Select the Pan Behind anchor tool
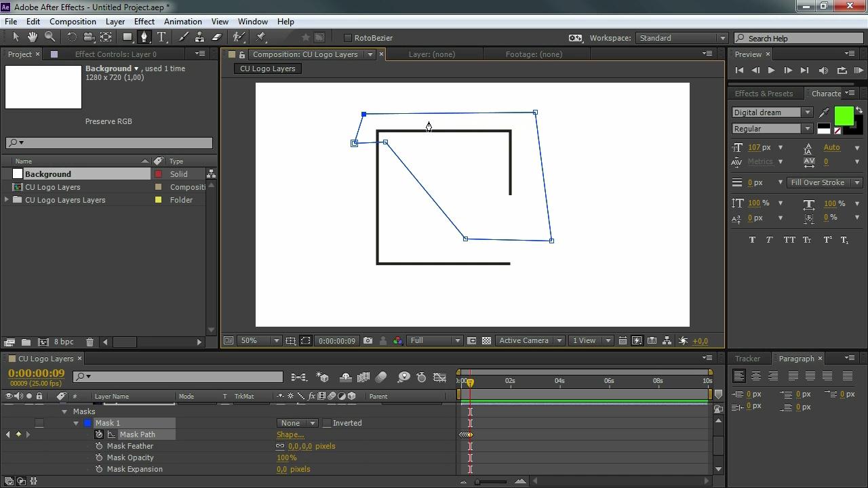 106,37
